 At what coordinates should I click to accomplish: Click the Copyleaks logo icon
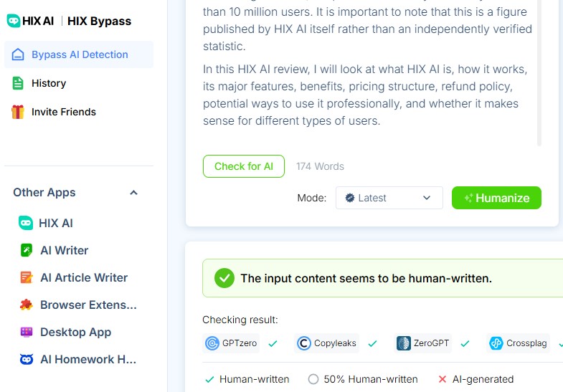(304, 343)
